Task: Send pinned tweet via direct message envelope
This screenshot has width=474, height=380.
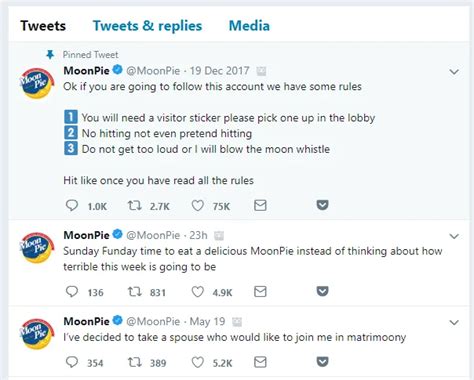Action: 260,205
